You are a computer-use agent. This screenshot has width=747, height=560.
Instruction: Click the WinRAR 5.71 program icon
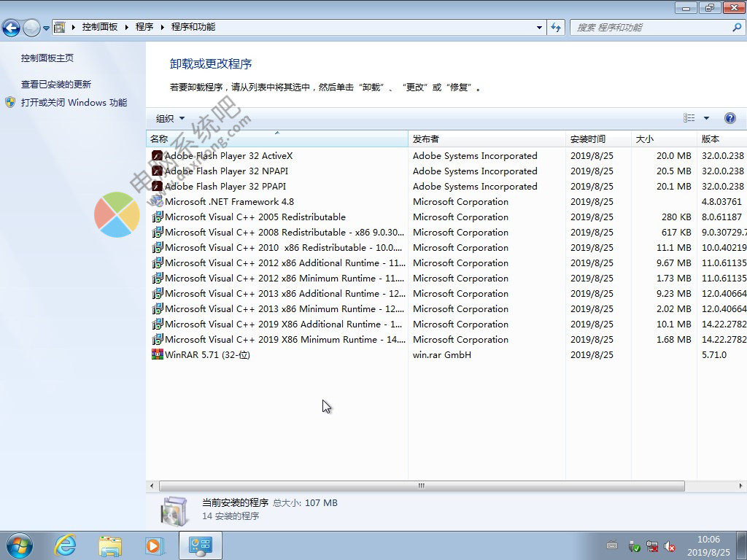coord(157,355)
